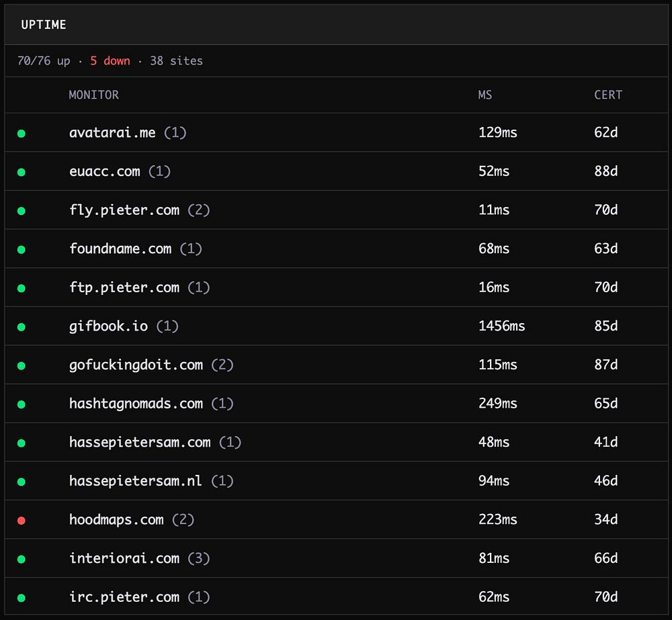
Task: Click the green status dot for avatarai.me
Action: click(x=22, y=134)
